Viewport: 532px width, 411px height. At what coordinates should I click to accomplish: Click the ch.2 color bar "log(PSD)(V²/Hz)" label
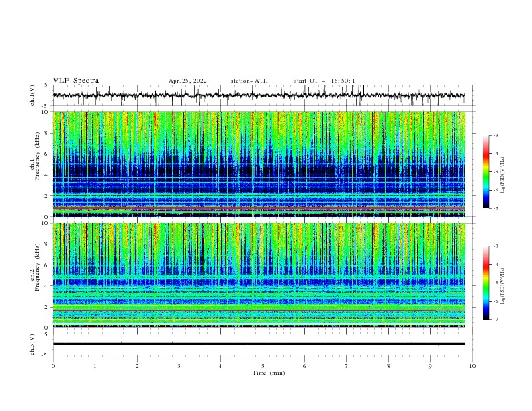pos(503,286)
